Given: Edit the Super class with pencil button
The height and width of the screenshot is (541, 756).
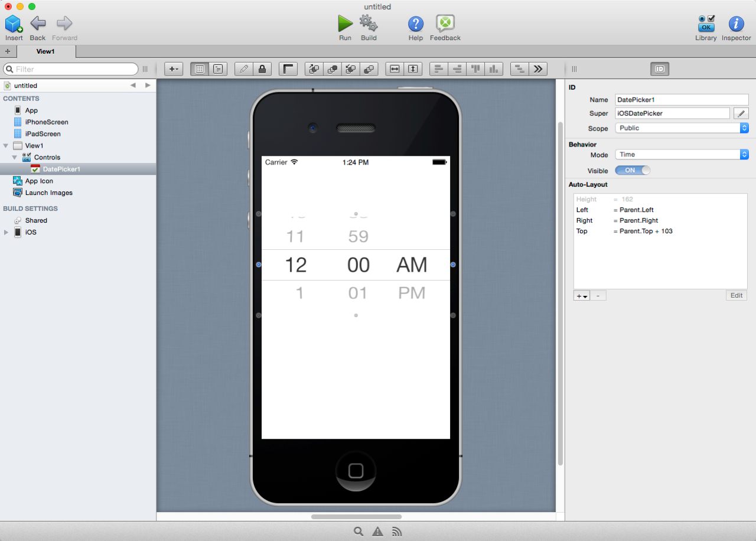Looking at the screenshot, I should [x=741, y=113].
